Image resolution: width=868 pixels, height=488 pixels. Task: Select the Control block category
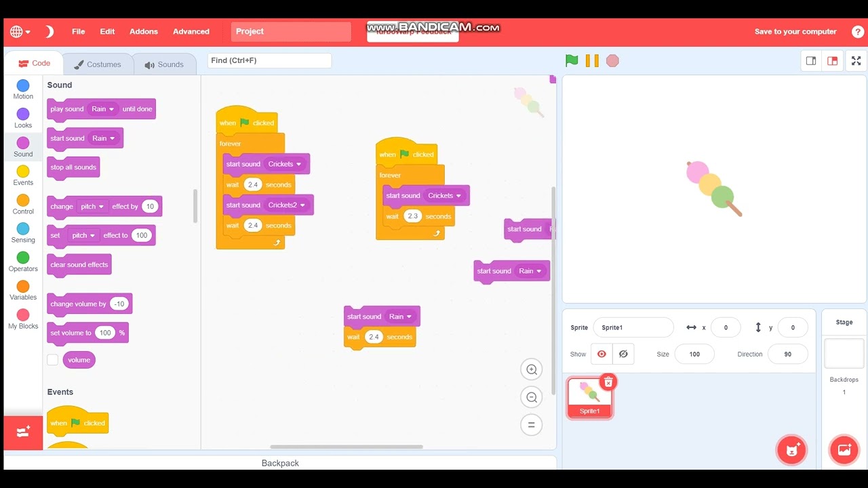(23, 204)
